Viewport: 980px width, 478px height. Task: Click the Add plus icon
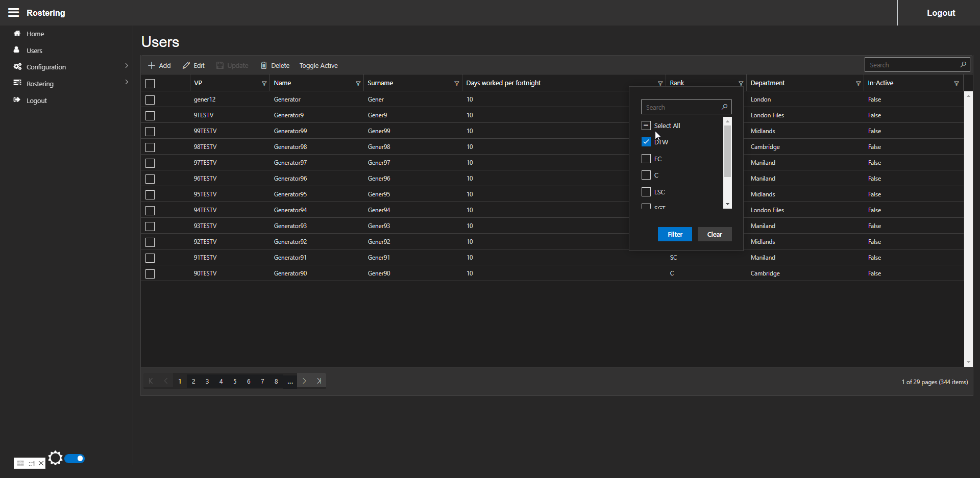pos(152,65)
